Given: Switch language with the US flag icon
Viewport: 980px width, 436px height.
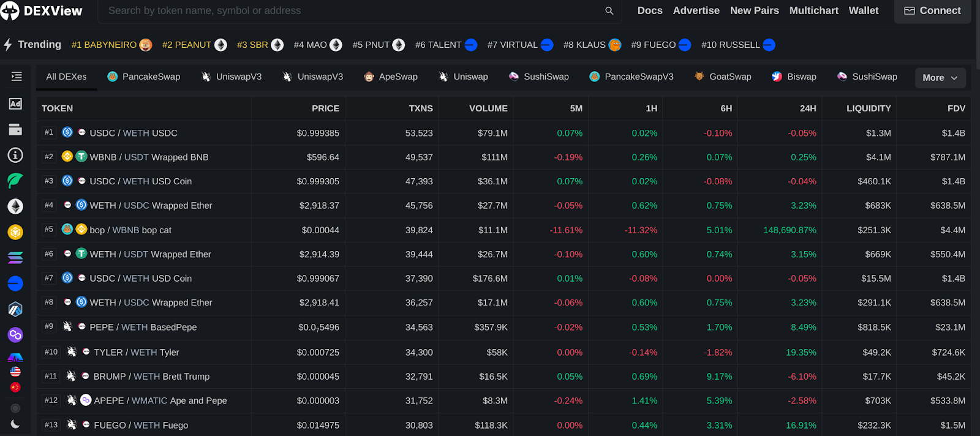Looking at the screenshot, I should click(15, 371).
